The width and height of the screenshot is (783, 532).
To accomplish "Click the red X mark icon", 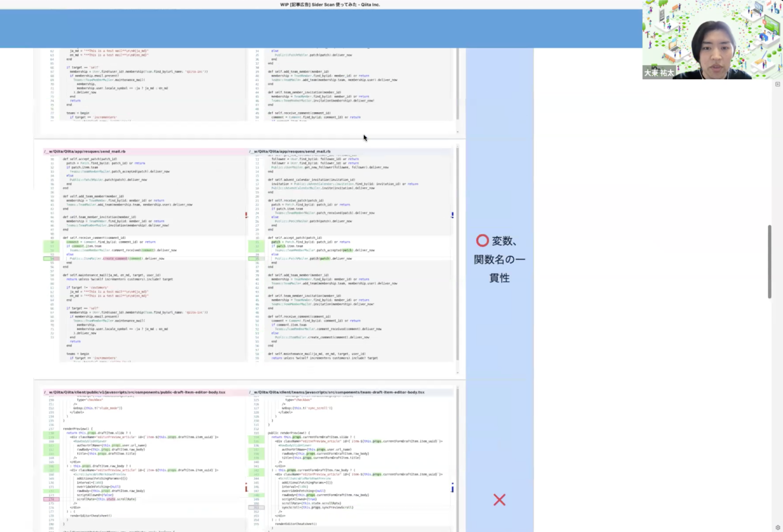I will 499,500.
